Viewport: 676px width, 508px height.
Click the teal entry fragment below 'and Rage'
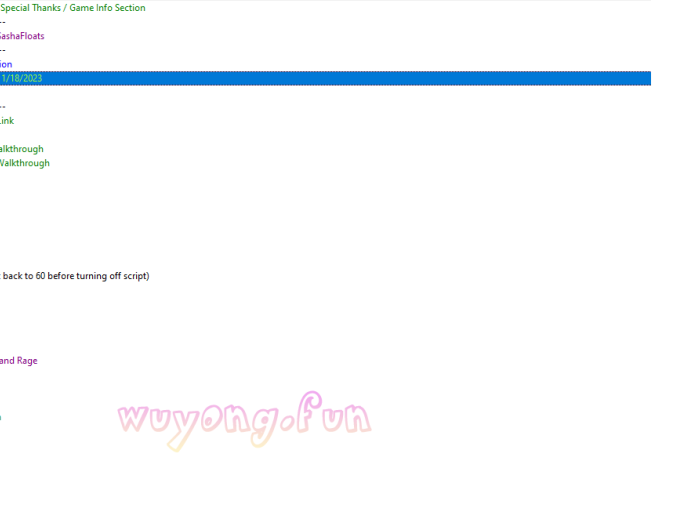coord(1,417)
